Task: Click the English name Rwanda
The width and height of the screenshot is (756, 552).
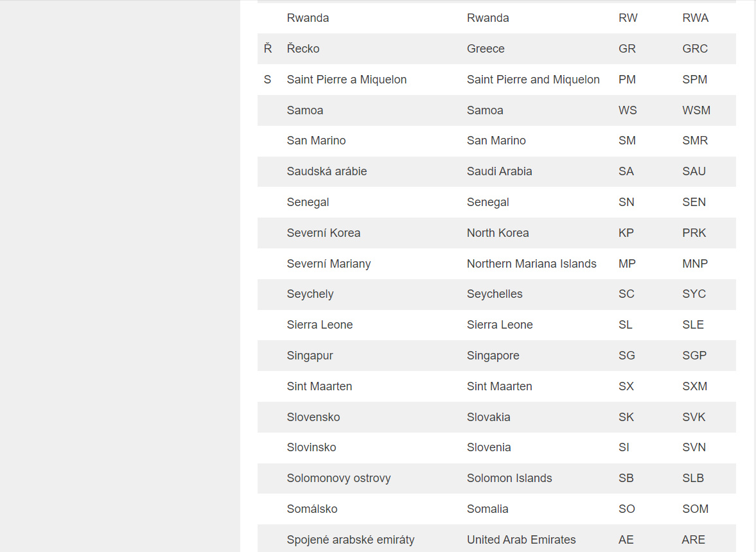Action: click(x=488, y=18)
